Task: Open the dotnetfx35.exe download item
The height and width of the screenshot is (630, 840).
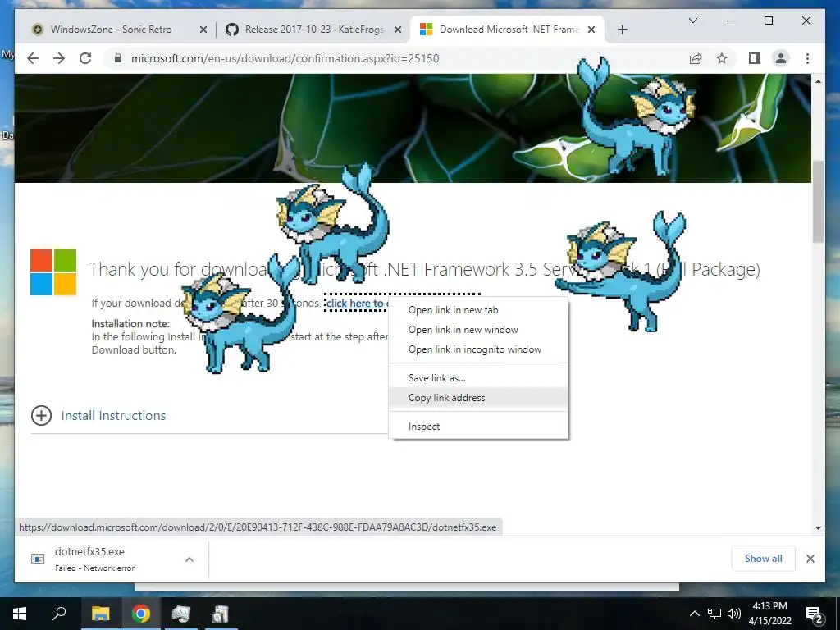Action: point(95,559)
